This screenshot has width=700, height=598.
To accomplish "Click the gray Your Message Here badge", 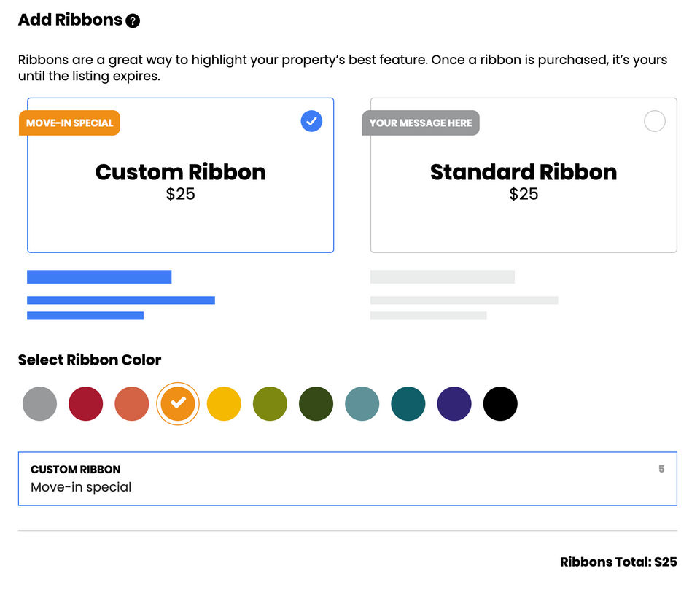I will point(421,123).
